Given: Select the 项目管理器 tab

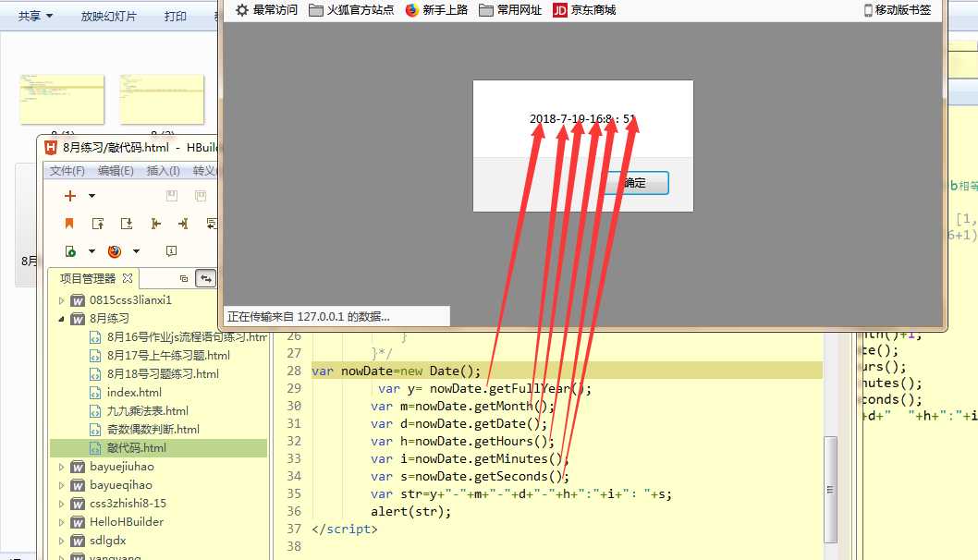Looking at the screenshot, I should click(x=87, y=278).
